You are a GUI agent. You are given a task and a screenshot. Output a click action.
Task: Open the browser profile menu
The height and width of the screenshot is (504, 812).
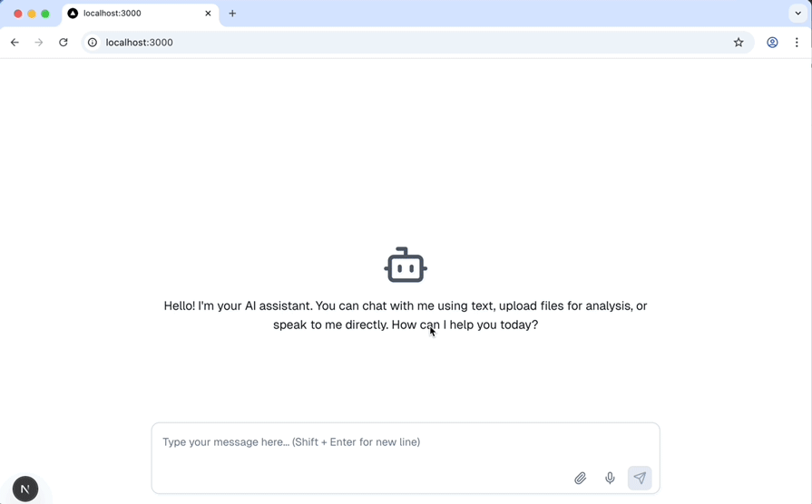click(772, 43)
